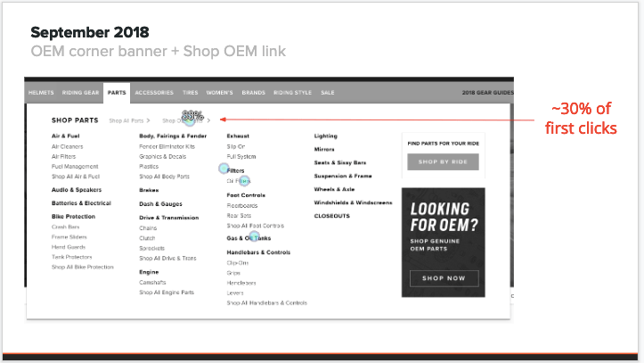Open the 2018 Gear Guides link
Screen dimensions: 644x363
(x=485, y=93)
